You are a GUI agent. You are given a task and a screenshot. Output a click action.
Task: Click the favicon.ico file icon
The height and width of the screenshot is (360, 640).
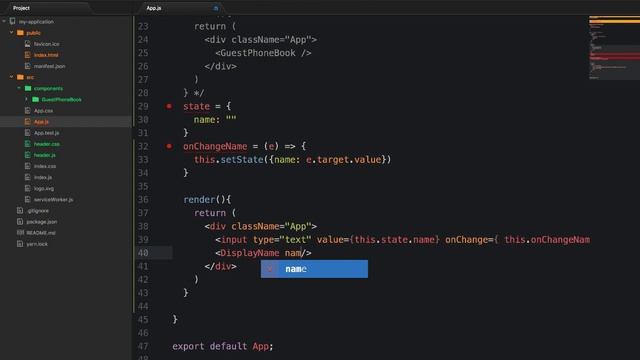pos(27,44)
